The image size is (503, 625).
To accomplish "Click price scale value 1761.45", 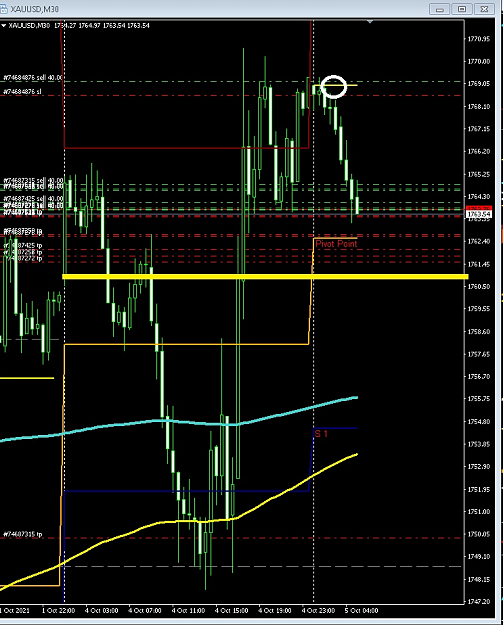I will 479,264.
